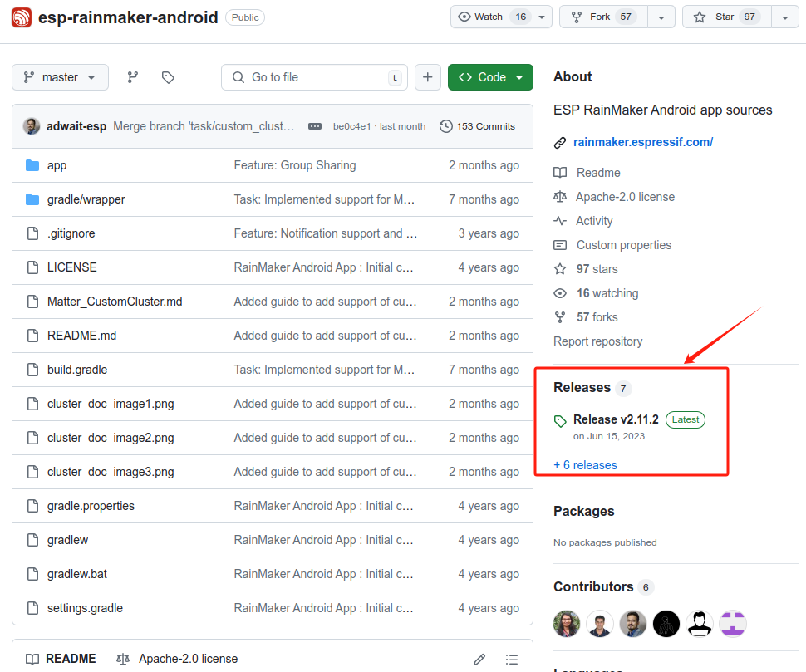This screenshot has height=672, width=806.
Task: Open the Releases heading link
Action: (582, 387)
